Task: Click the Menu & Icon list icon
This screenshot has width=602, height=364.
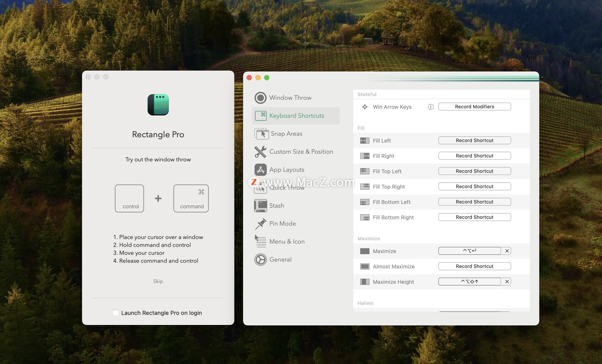Action: coord(260,242)
